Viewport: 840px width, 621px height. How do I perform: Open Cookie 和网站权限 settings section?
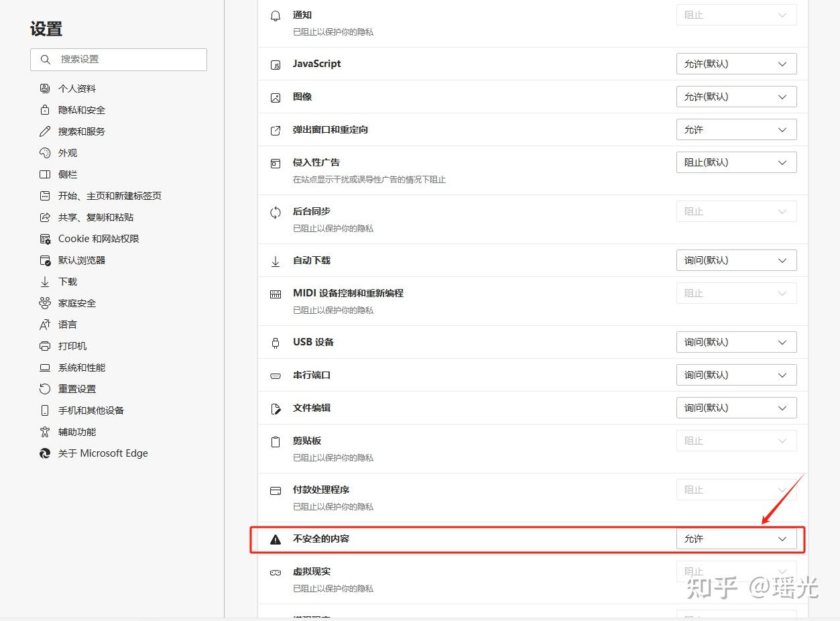(99, 239)
